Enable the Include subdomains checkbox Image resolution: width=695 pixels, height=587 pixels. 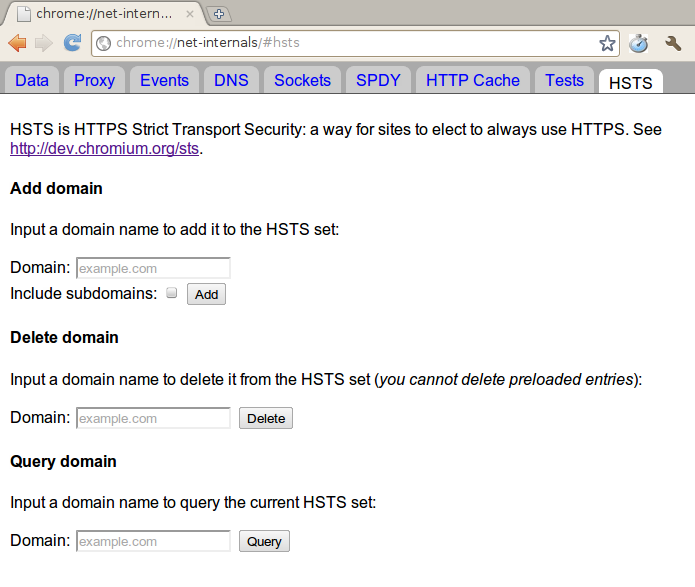(x=172, y=293)
